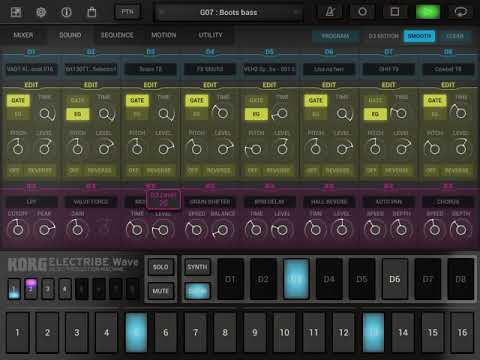Select bar 2 with the purple indicator
The width and height of the screenshot is (480, 360).
pyautogui.click(x=31, y=289)
